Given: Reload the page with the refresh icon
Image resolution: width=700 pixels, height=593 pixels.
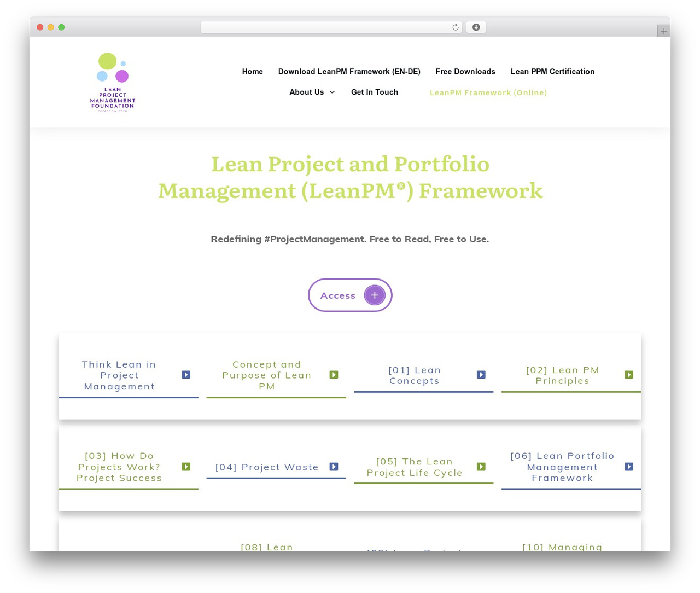Looking at the screenshot, I should click(455, 27).
